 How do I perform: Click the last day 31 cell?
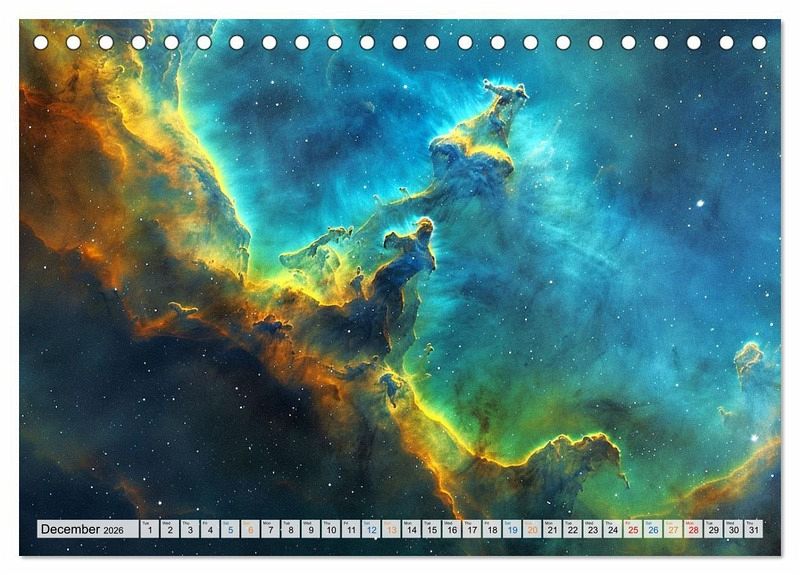click(754, 529)
